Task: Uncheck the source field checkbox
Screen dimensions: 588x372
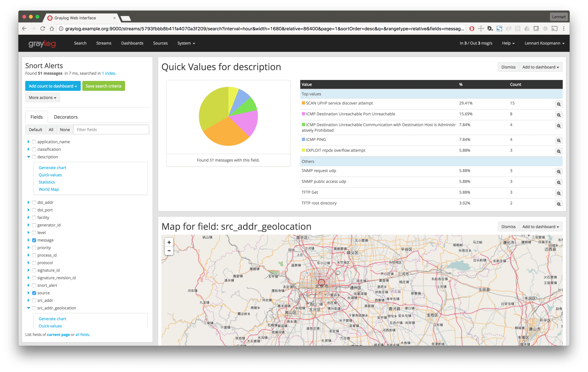Action: click(34, 293)
